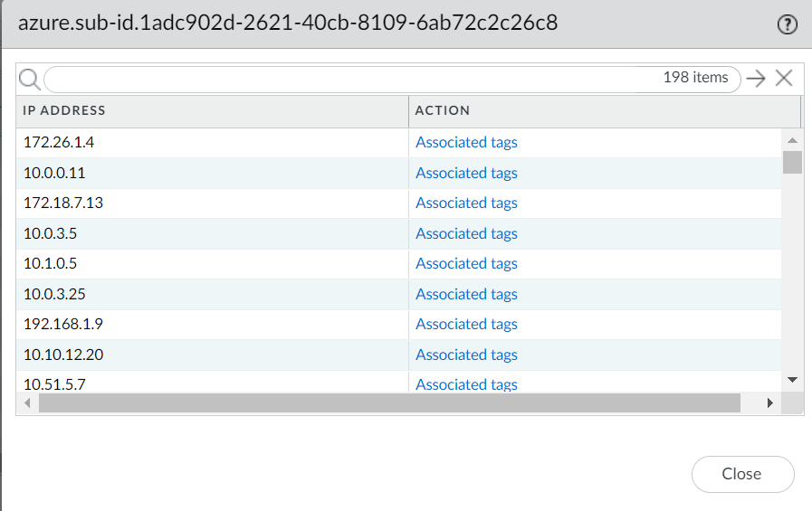Image resolution: width=812 pixels, height=511 pixels.
Task: Open Associated tags for 172.26.1.4
Action: point(466,143)
